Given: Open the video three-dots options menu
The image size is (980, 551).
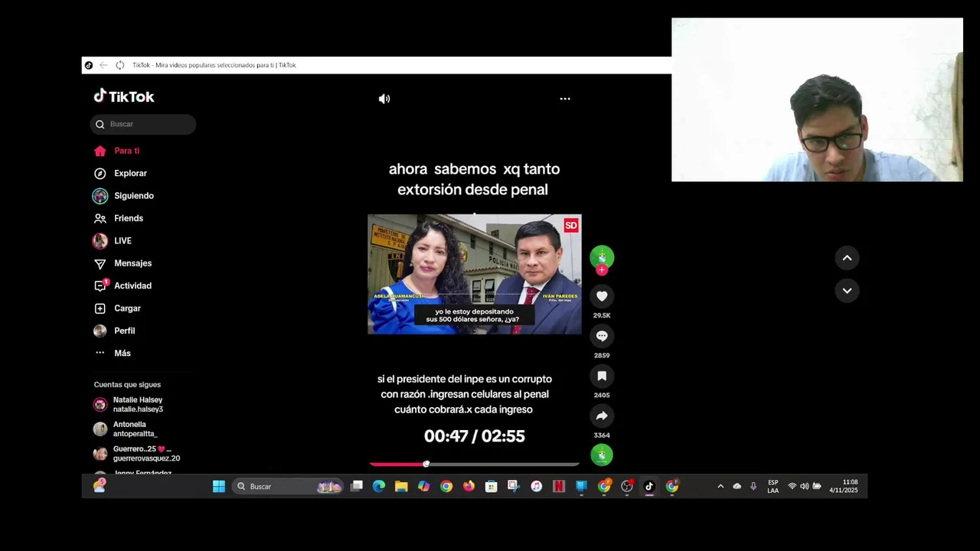Looking at the screenshot, I should (565, 99).
